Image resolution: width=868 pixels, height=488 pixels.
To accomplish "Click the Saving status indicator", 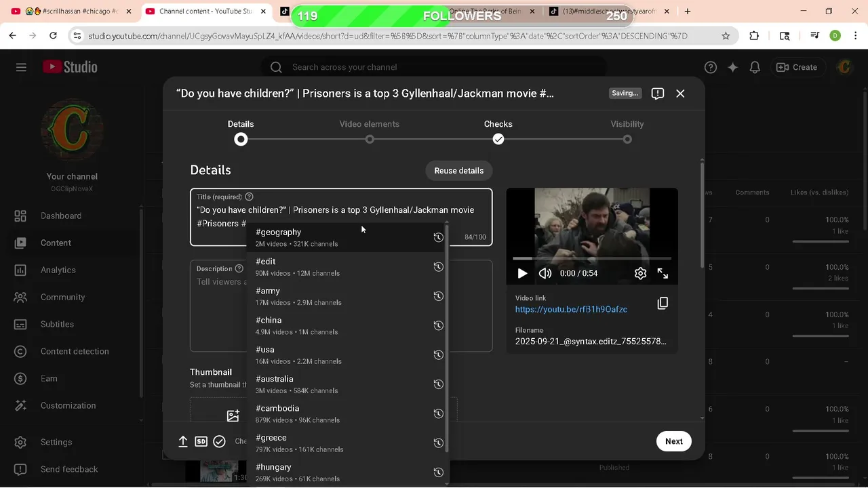I will (625, 94).
